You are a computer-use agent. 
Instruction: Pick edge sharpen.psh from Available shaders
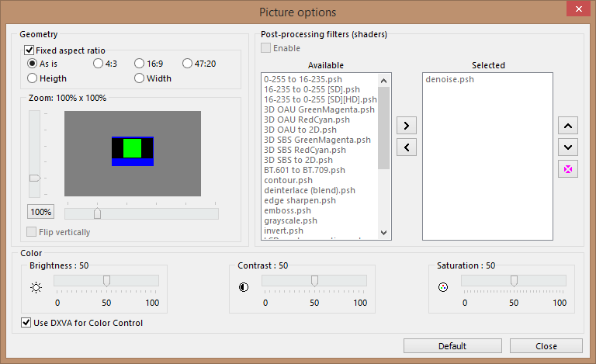pos(300,200)
